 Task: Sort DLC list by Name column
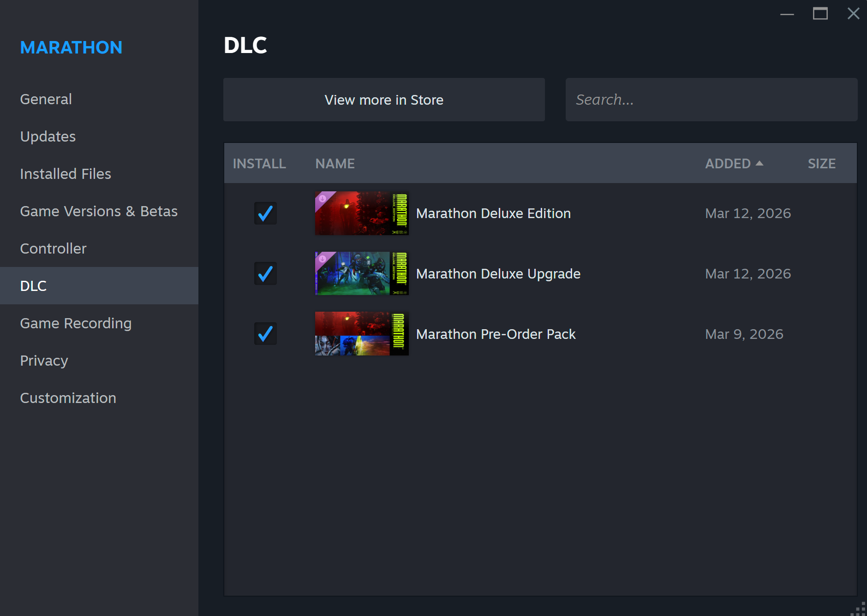[x=335, y=164]
